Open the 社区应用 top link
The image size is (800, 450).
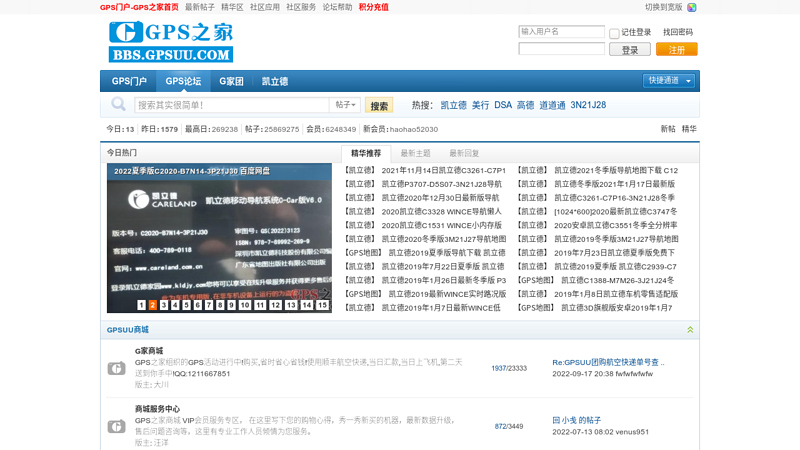click(265, 7)
